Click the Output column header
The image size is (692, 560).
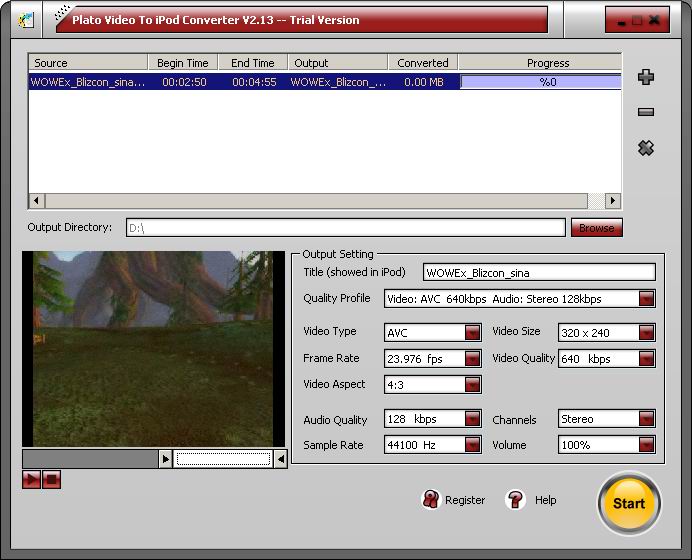point(338,63)
